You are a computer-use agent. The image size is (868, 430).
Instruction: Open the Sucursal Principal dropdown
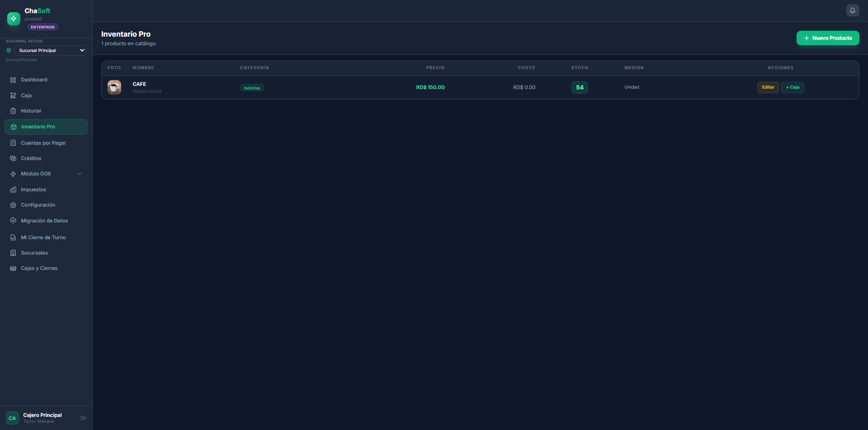pyautogui.click(x=50, y=50)
